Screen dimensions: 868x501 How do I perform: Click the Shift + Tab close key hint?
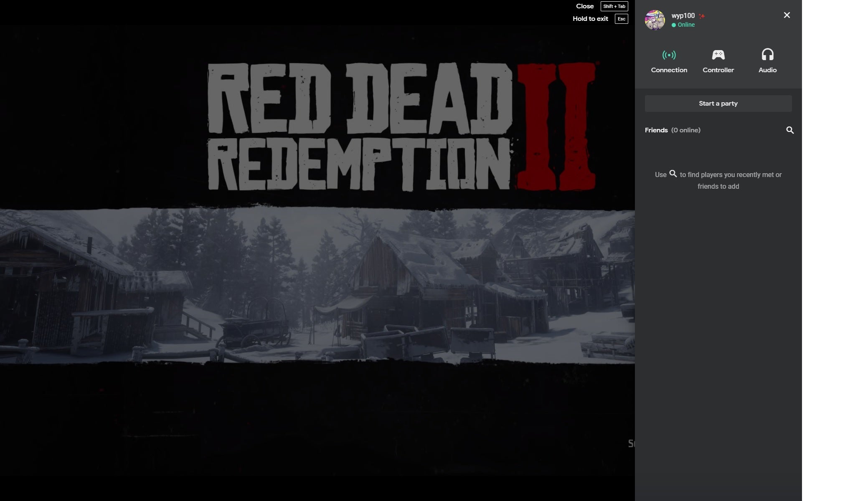tap(614, 6)
